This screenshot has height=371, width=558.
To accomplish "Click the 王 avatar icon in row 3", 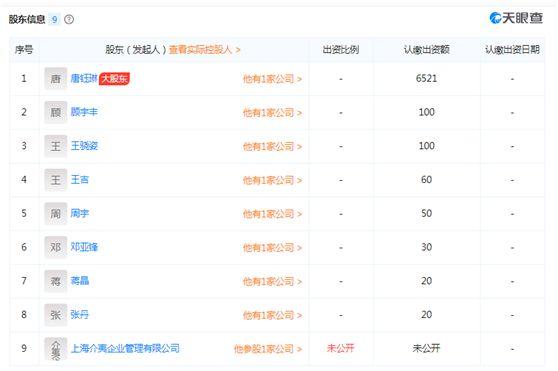I will (x=56, y=146).
